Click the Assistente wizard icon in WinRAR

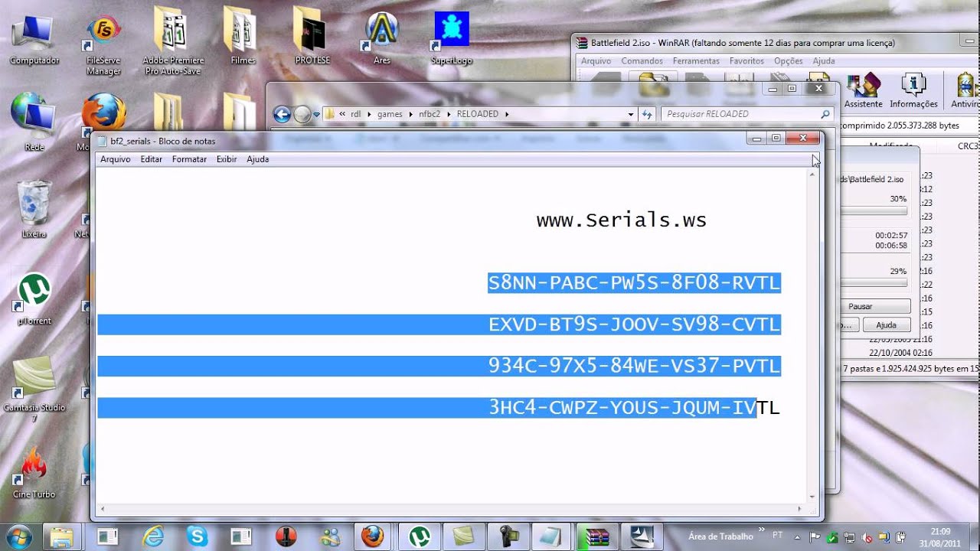pos(863,90)
